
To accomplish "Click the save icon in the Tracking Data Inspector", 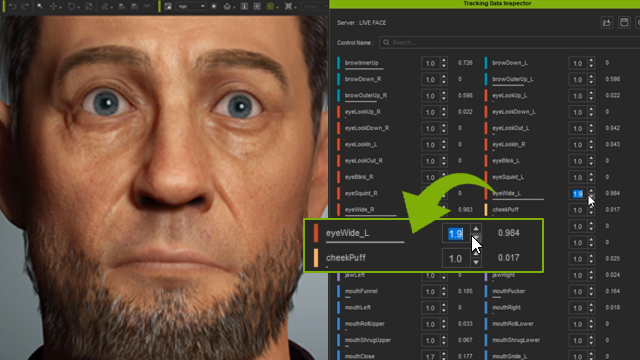I will pos(624,22).
